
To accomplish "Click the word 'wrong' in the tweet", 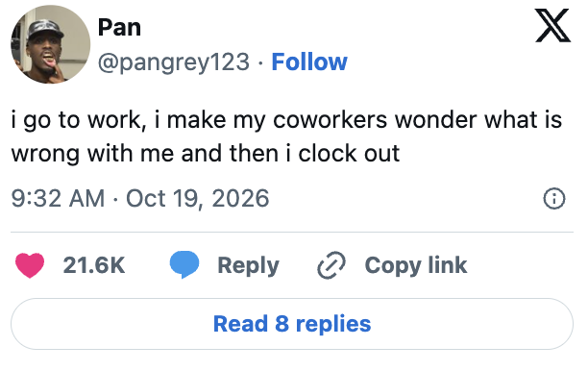I will (x=45, y=155).
